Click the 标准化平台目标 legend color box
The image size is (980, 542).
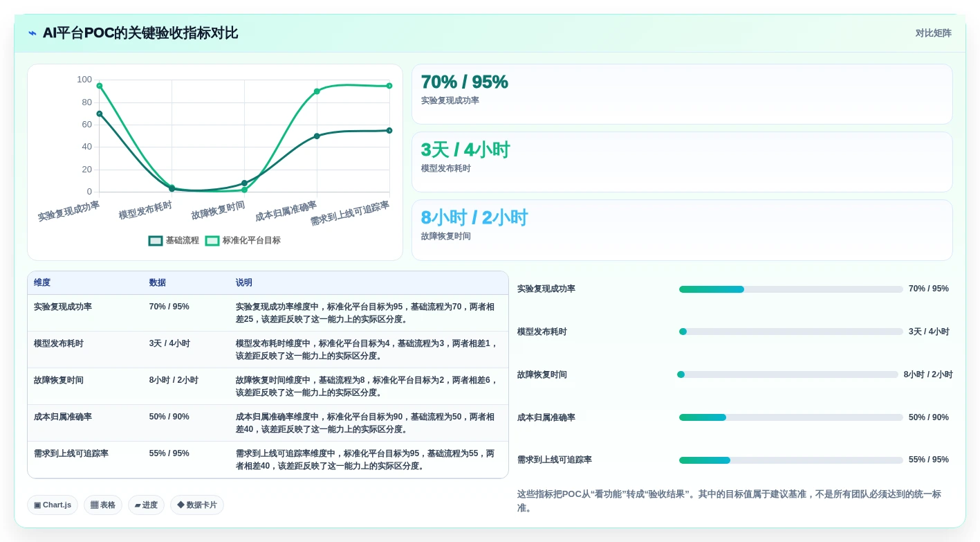point(212,241)
